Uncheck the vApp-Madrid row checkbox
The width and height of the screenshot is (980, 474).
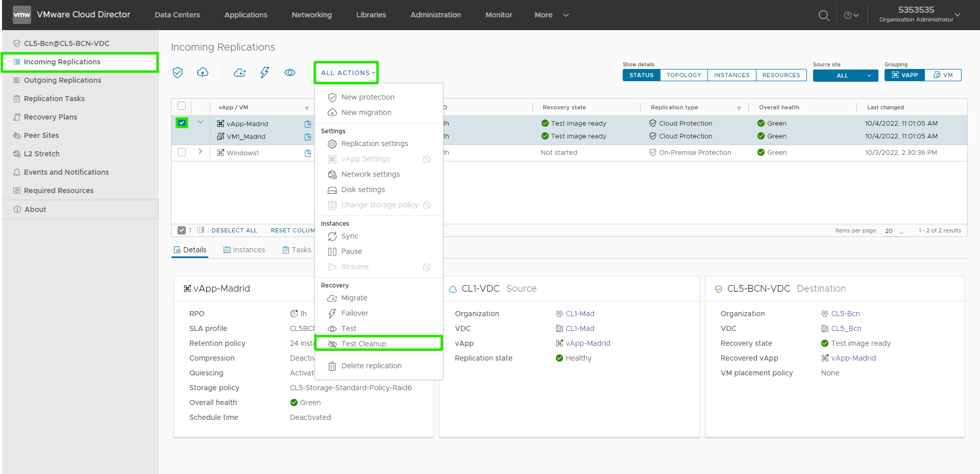tap(182, 123)
